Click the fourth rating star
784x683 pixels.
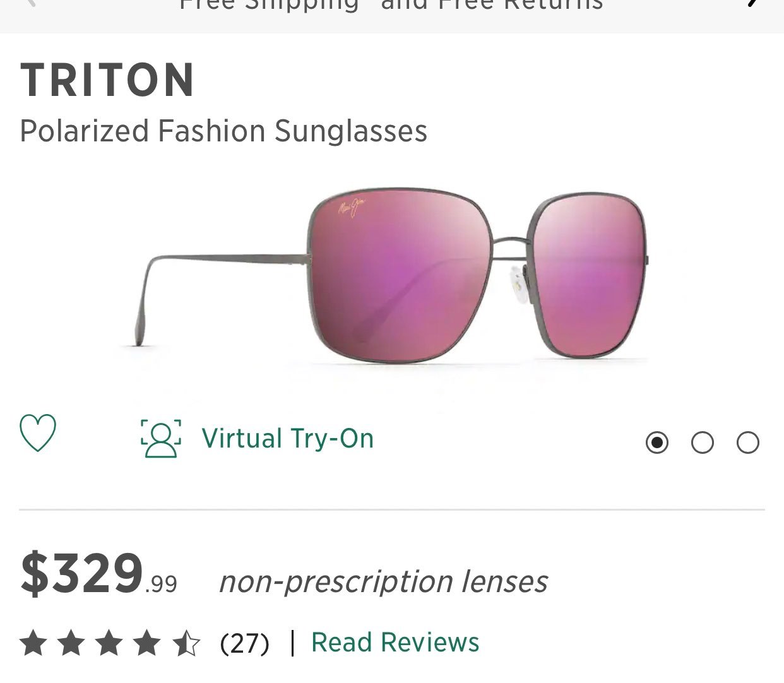pyautogui.click(x=148, y=644)
